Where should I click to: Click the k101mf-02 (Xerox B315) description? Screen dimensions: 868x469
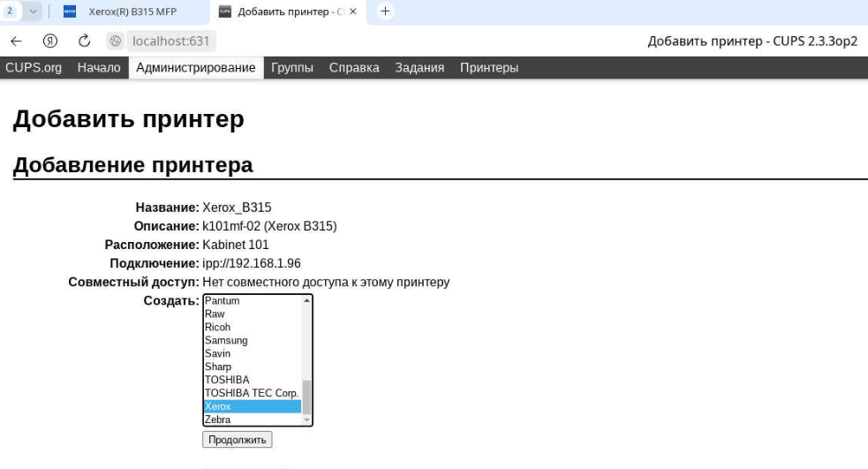[269, 226]
